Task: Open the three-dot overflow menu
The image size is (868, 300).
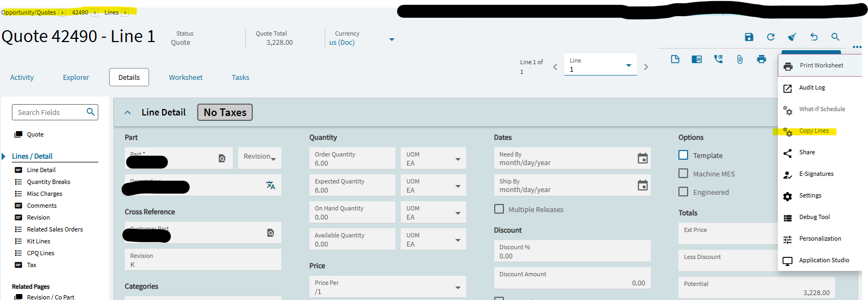Action: [x=857, y=47]
